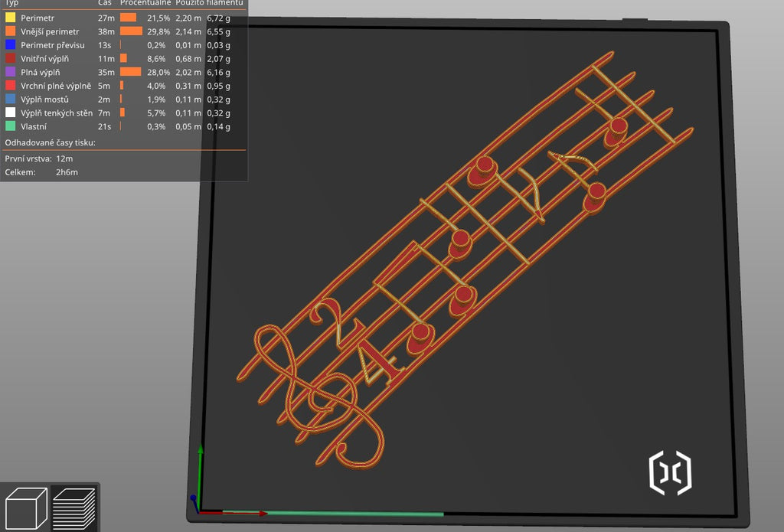
Task: Click the Vlastní green swatch
Action: click(10, 126)
